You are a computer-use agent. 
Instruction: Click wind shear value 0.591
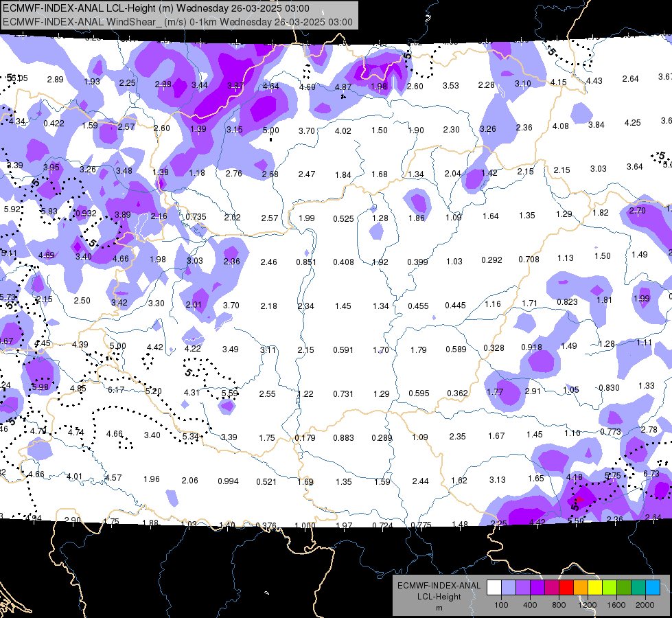click(344, 350)
